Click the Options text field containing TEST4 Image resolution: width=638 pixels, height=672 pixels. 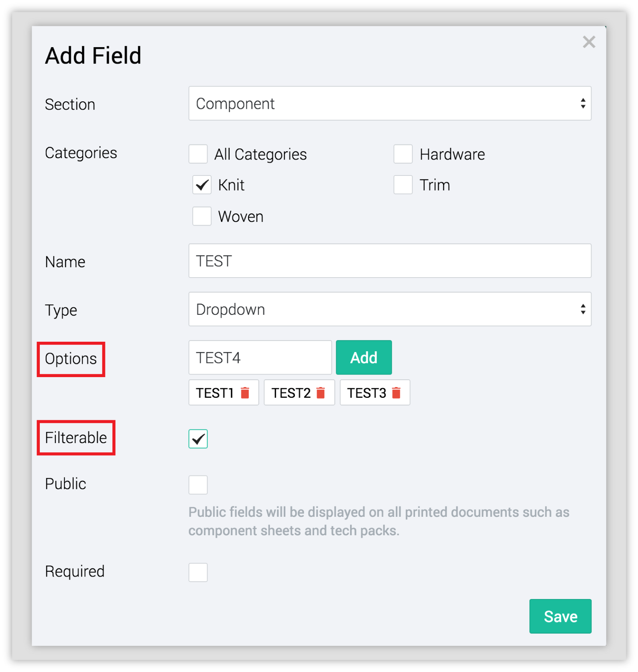tap(260, 358)
